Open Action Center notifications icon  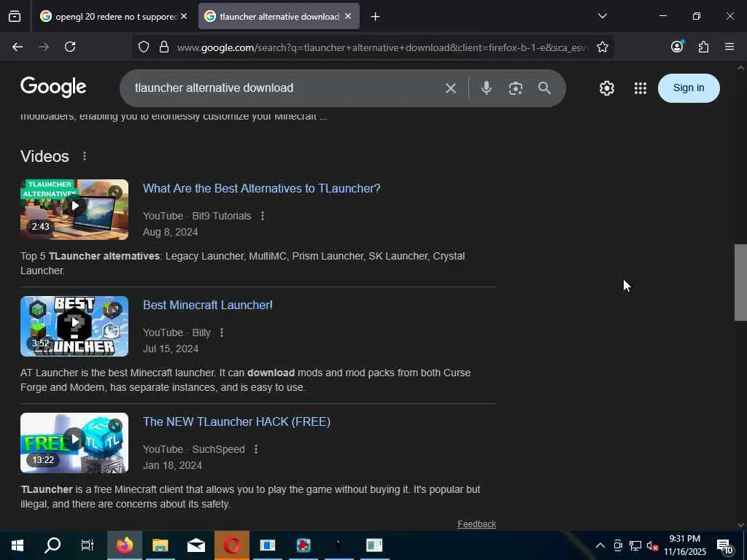coord(725,545)
